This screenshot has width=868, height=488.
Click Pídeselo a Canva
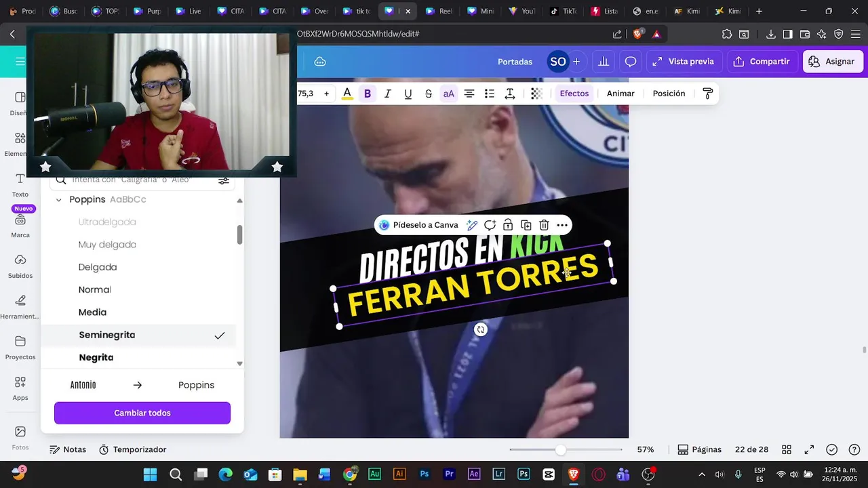point(418,225)
